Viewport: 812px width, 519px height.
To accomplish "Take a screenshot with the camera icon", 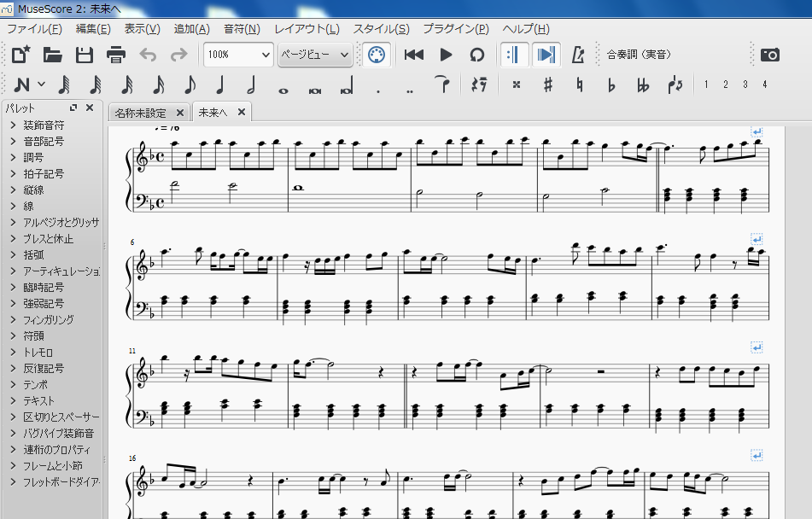I will (770, 55).
